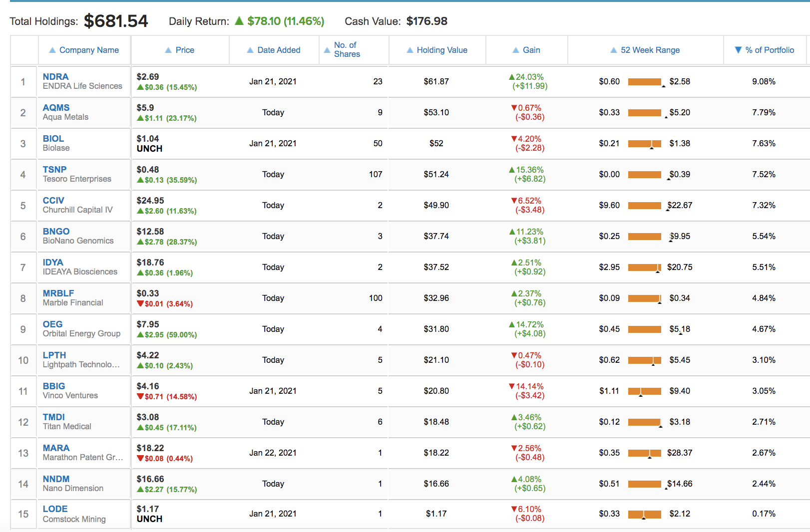Click MARA 52 week range bar
Viewport: 810px width, 532px height.
(x=645, y=453)
